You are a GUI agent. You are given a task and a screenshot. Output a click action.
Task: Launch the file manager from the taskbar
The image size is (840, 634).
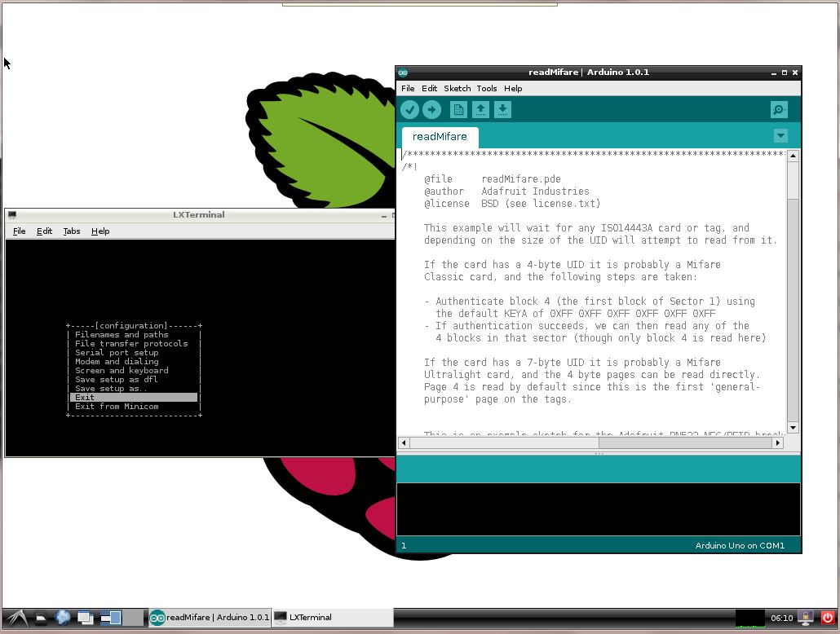[x=41, y=618]
